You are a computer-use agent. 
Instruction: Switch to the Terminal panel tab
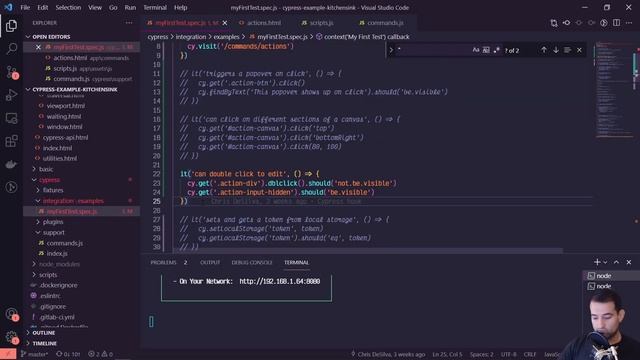click(296, 262)
